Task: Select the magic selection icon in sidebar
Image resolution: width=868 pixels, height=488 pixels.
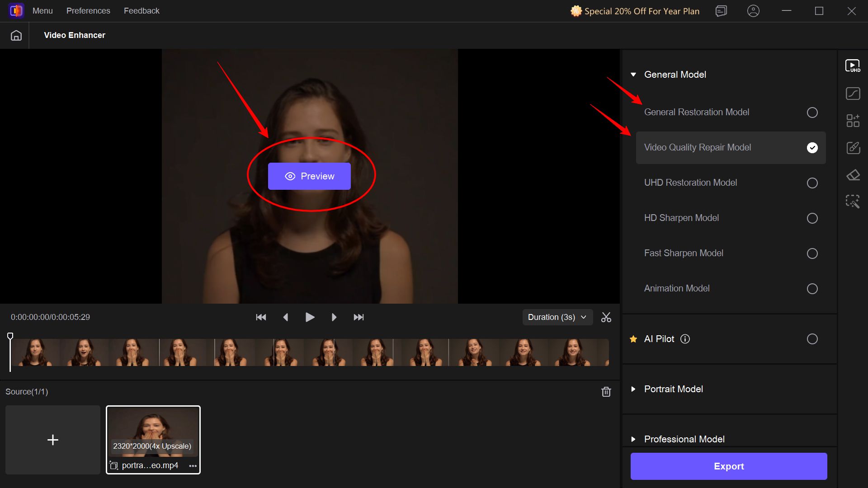Action: [x=853, y=202]
